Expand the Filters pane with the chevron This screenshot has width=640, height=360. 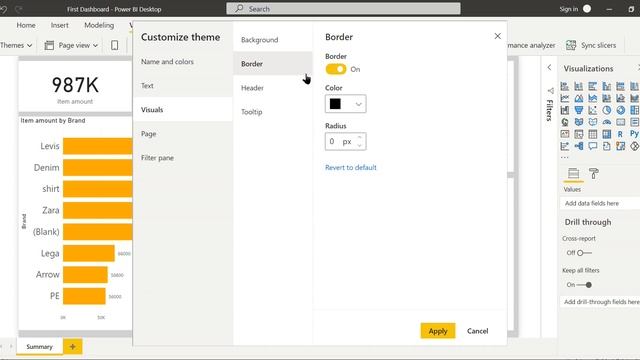[549, 67]
